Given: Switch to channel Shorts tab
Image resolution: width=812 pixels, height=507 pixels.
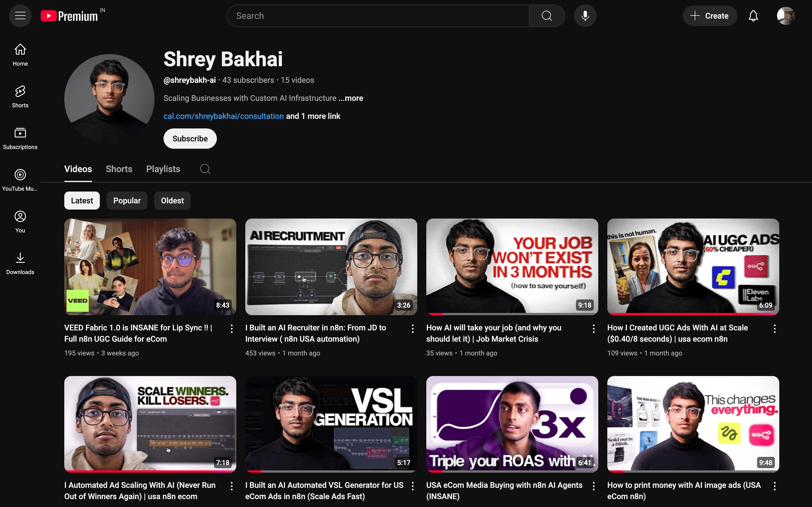Looking at the screenshot, I should (x=119, y=169).
